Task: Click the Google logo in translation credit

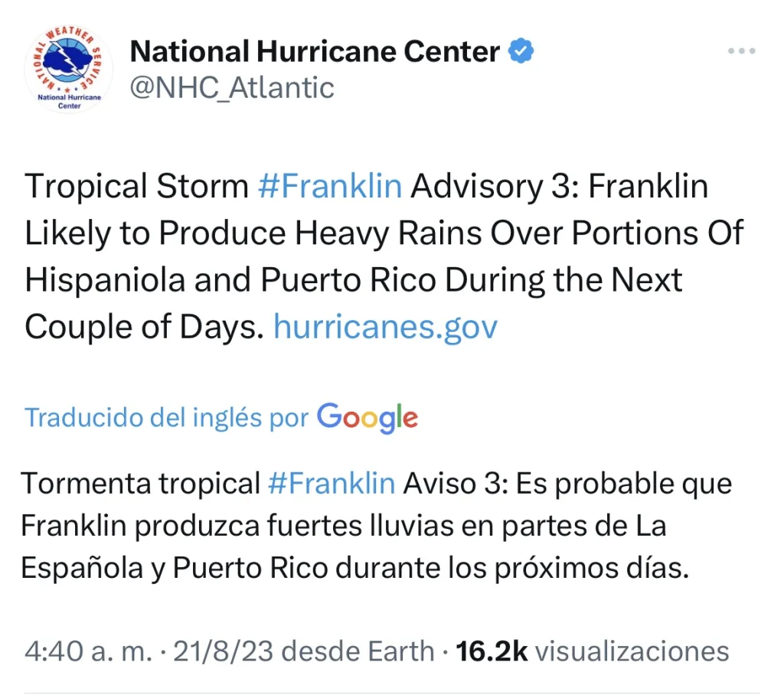Action: (367, 417)
